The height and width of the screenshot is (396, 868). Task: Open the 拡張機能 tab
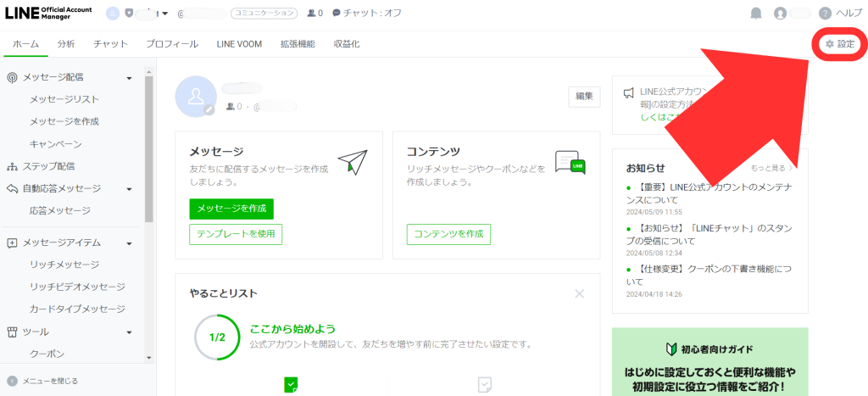coord(298,44)
